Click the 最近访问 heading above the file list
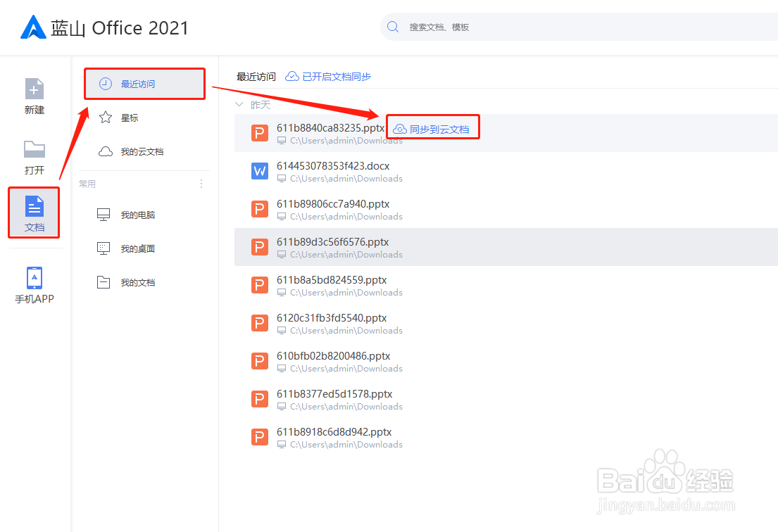The height and width of the screenshot is (532, 778). tap(256, 77)
